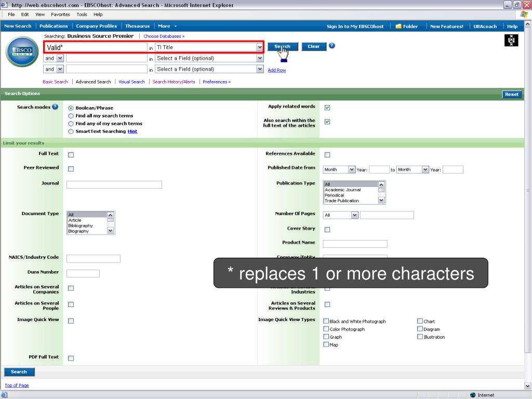Image resolution: width=532 pixels, height=399 pixels.
Task: Open the Favorites menu
Action: pos(60,14)
